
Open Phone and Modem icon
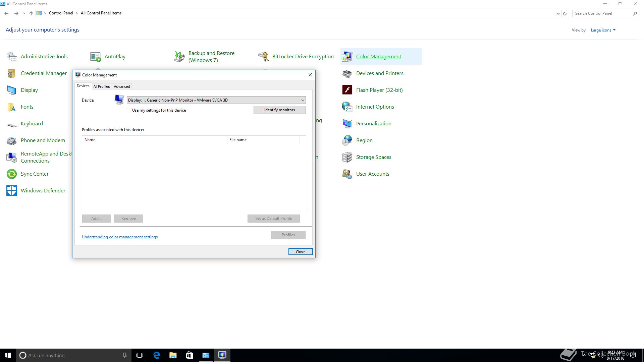12,140
